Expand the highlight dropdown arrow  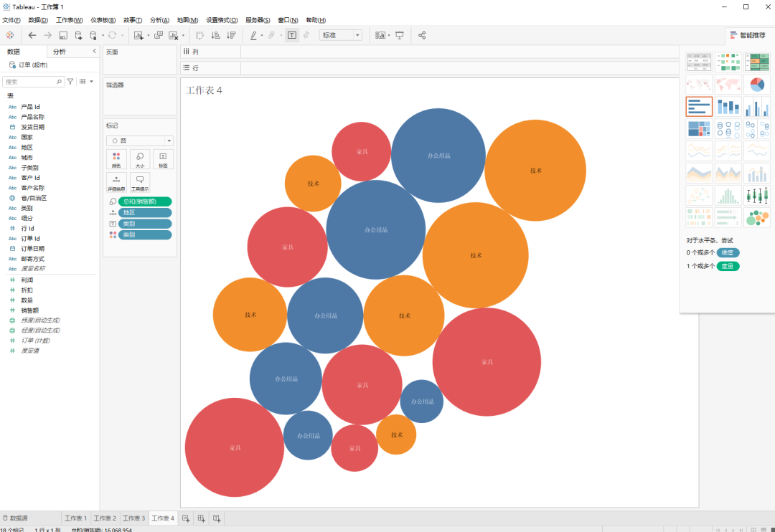coord(262,35)
